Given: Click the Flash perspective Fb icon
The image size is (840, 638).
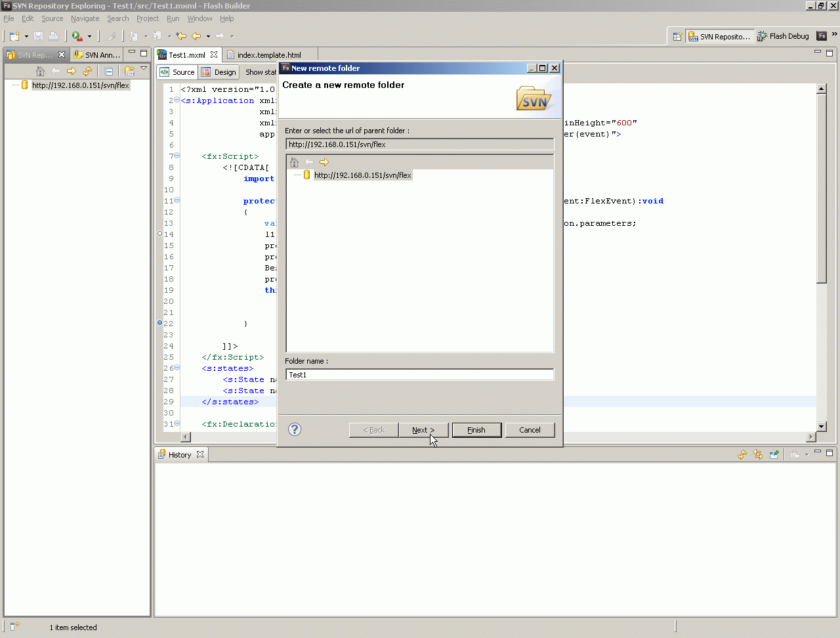Looking at the screenshot, I should [822, 36].
